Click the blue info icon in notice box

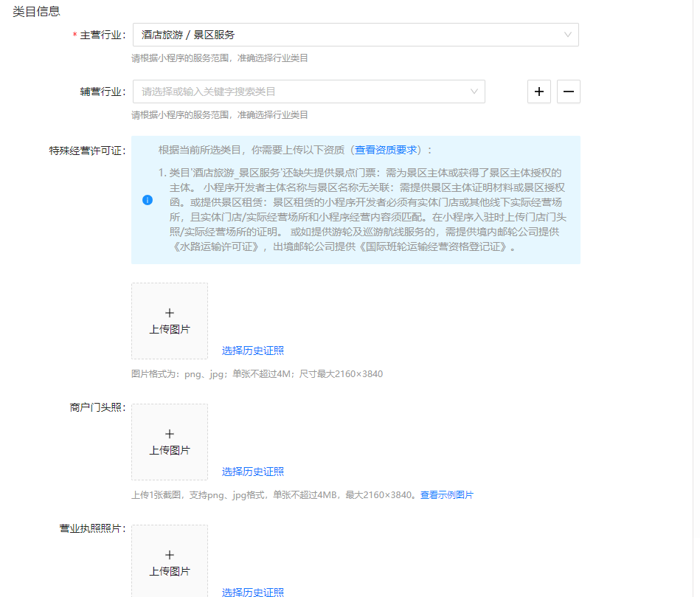[x=148, y=200]
